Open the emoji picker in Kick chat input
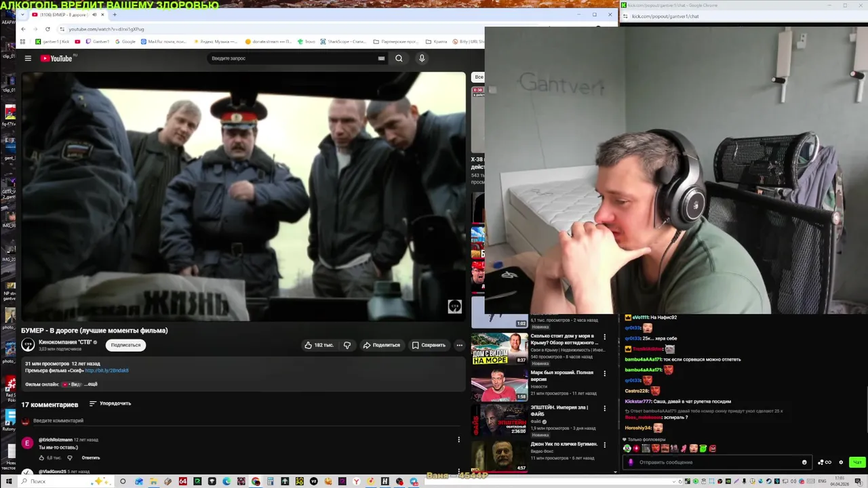The image size is (868, 488). [x=804, y=462]
